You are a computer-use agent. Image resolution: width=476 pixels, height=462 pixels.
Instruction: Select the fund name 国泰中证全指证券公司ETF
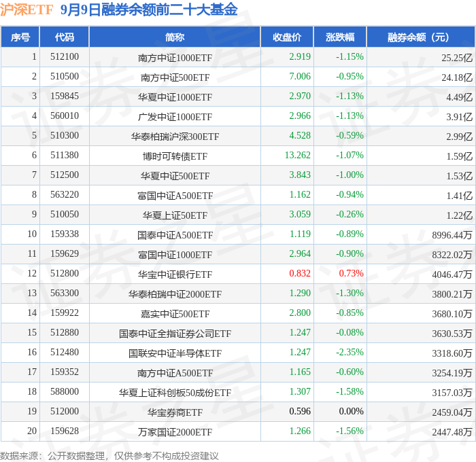point(175,334)
